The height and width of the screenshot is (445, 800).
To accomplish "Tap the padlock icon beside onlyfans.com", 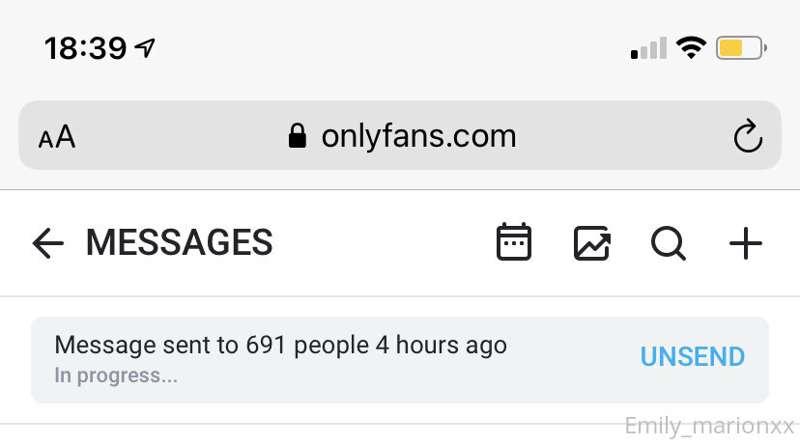I will click(x=297, y=136).
